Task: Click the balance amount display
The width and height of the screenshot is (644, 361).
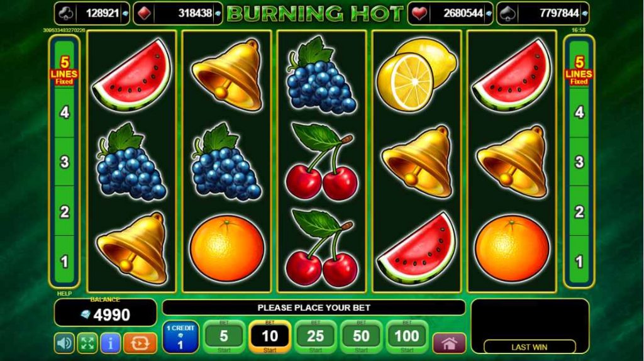Action: click(106, 314)
